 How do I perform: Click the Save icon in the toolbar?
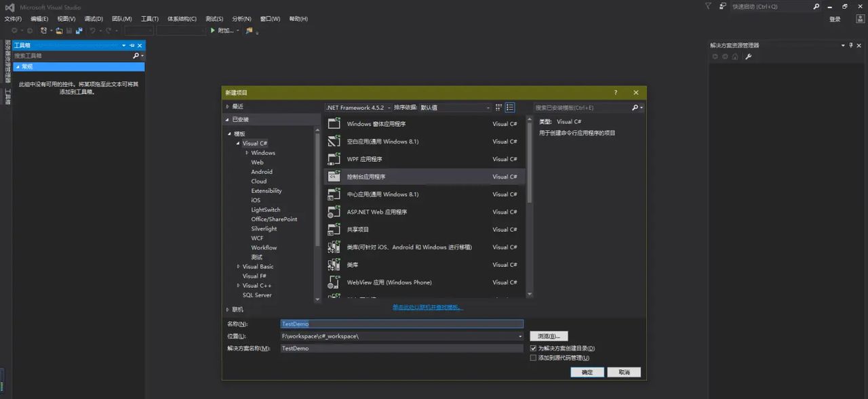pos(68,30)
